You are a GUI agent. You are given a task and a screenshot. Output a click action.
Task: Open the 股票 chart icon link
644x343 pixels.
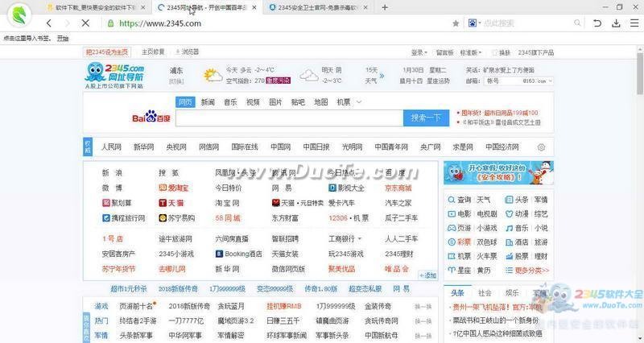click(x=510, y=256)
